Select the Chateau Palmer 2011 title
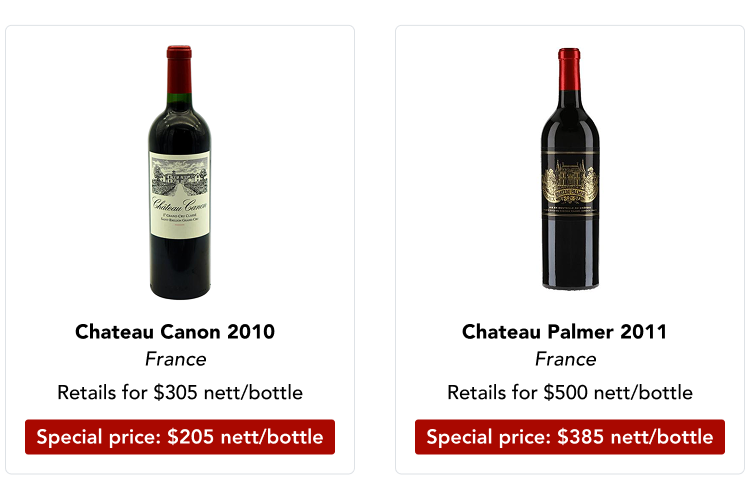The width and height of the screenshot is (750, 500). pyautogui.click(x=564, y=331)
